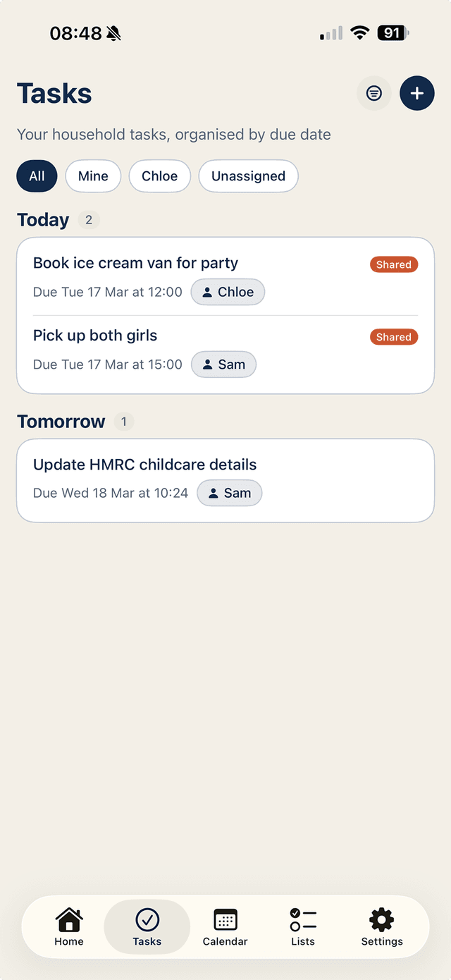
Task: Open the filter icon next to the plus button
Action: point(373,93)
